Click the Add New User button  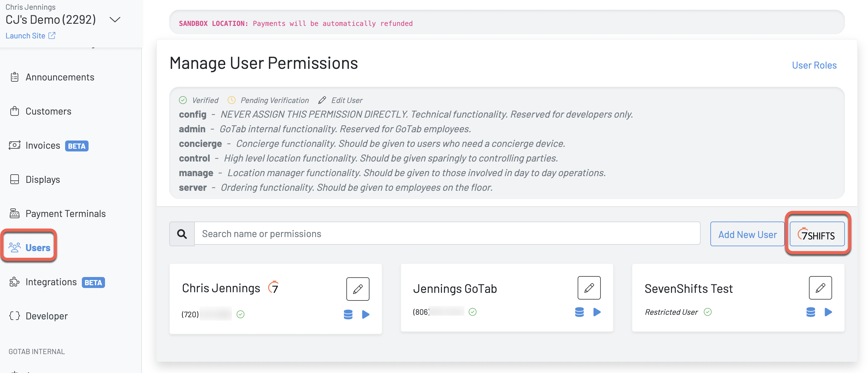(x=747, y=234)
